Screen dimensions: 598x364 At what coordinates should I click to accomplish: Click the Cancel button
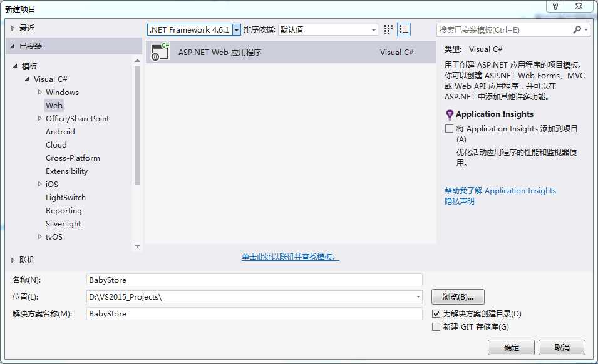562,347
